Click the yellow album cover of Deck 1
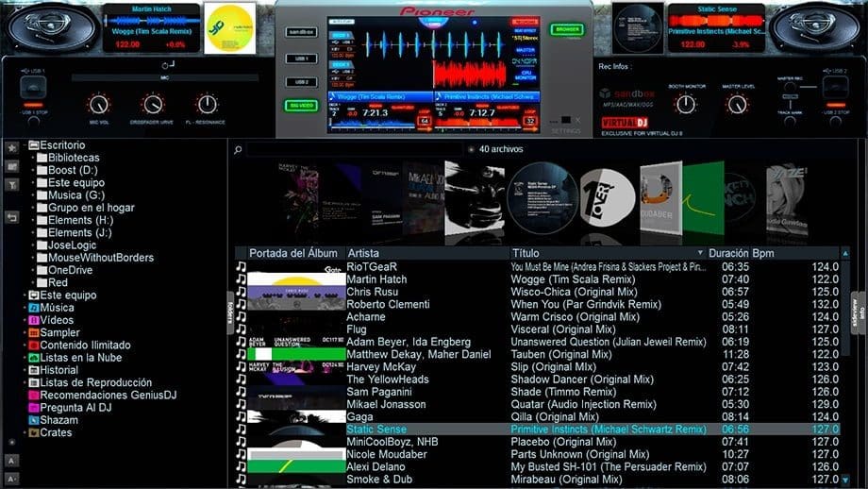868x489 pixels. [x=229, y=28]
